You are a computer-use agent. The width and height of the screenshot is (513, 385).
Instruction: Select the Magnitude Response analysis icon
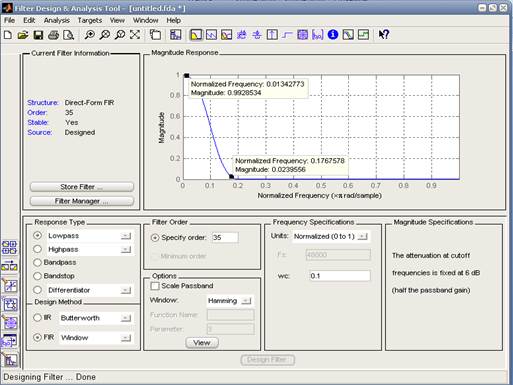coord(196,35)
